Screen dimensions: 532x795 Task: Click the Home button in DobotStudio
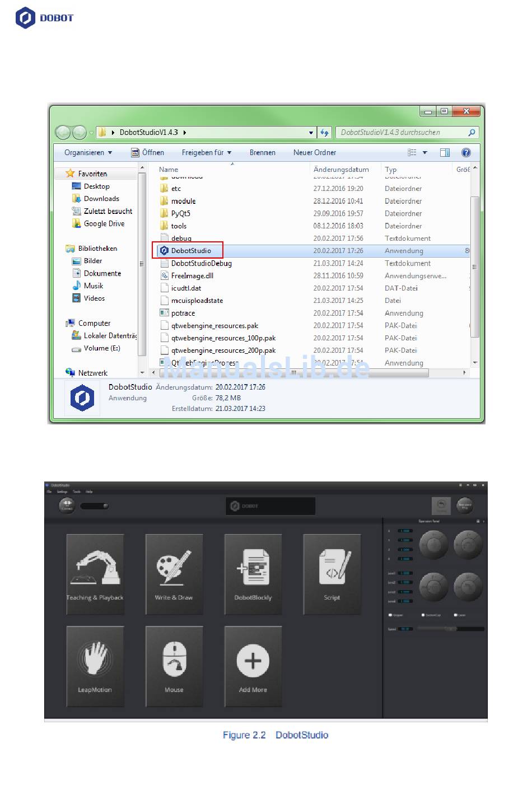click(x=441, y=506)
